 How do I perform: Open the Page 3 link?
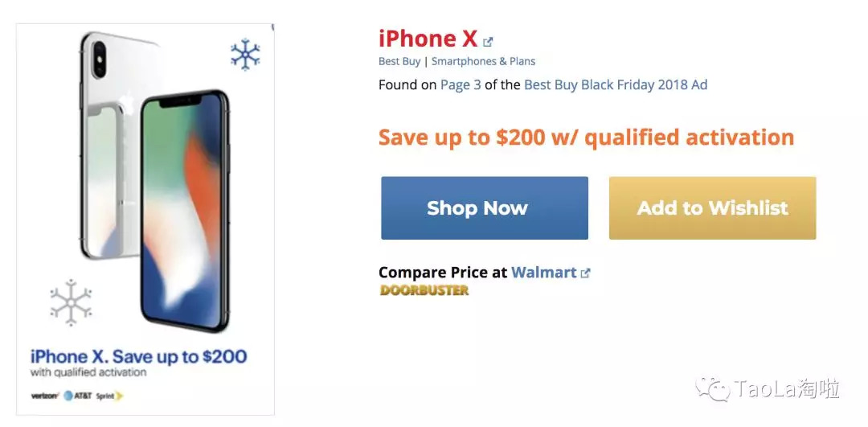click(x=461, y=84)
